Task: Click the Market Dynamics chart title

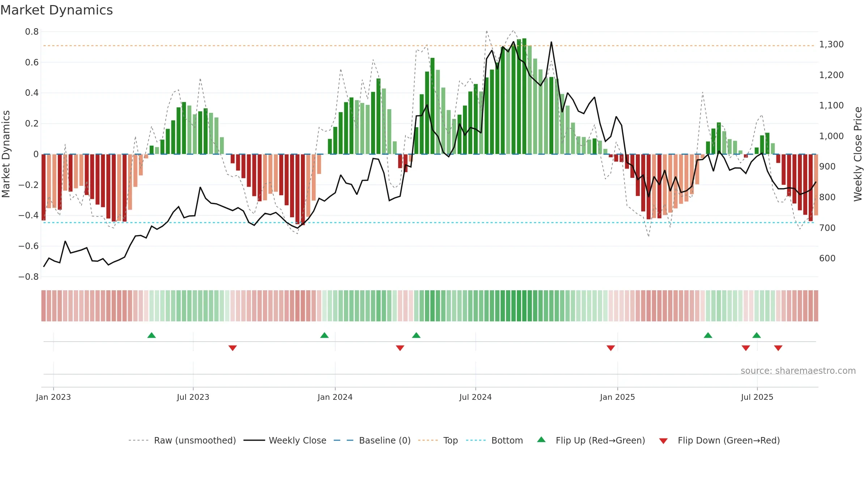Action: click(56, 10)
